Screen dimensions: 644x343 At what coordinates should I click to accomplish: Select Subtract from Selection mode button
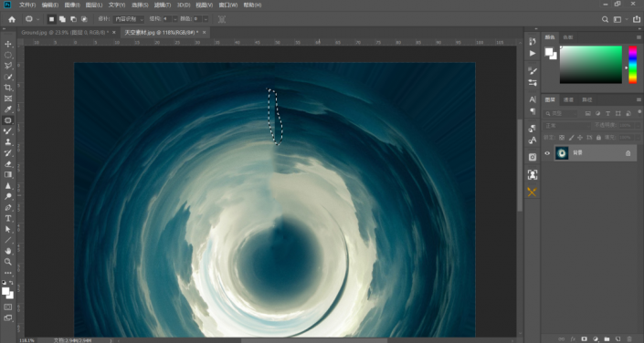pyautogui.click(x=73, y=19)
